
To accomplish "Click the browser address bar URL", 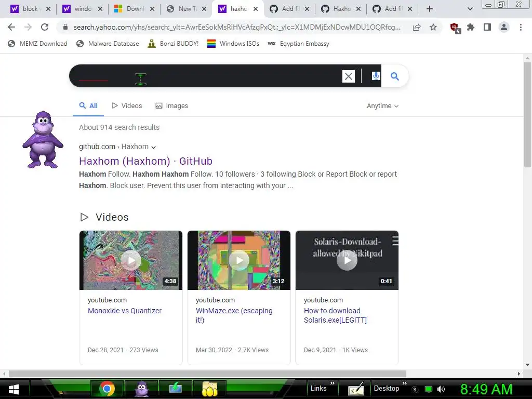I will click(237, 27).
